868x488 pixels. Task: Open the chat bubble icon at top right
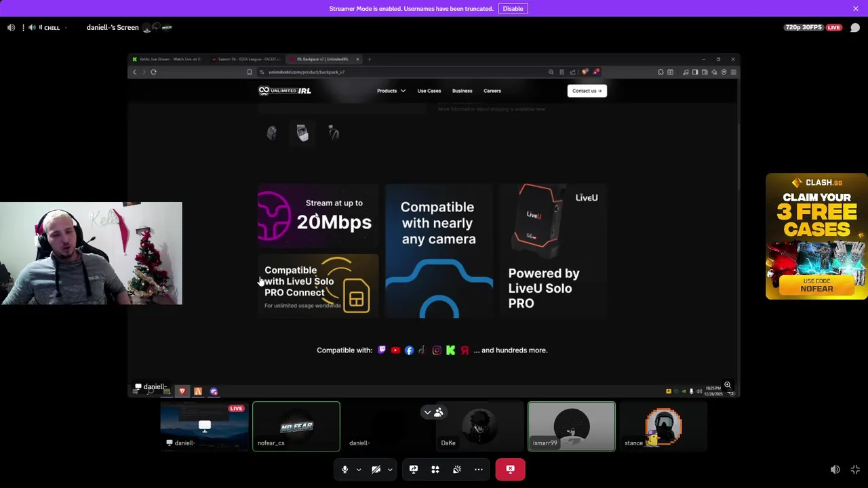[x=855, y=28]
